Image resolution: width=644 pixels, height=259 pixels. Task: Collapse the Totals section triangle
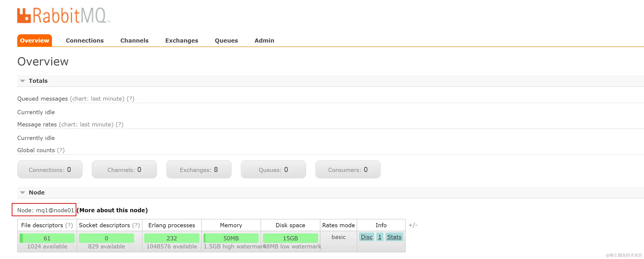(23, 81)
